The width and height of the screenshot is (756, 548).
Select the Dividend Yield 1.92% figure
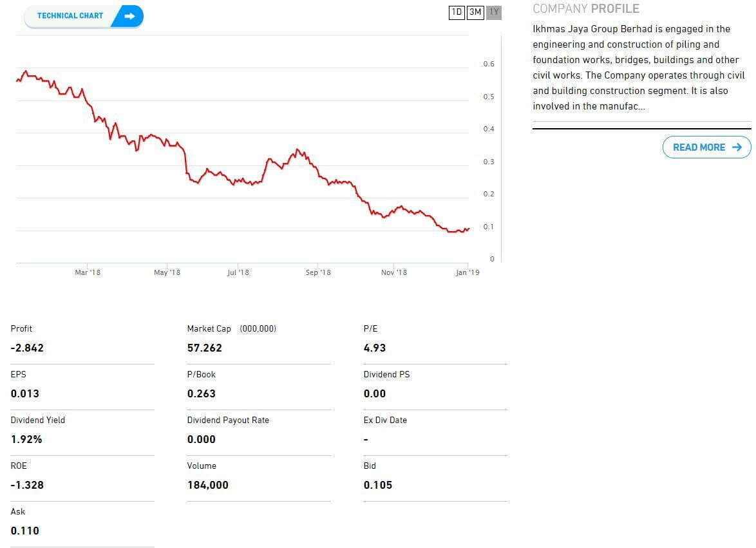(26, 439)
